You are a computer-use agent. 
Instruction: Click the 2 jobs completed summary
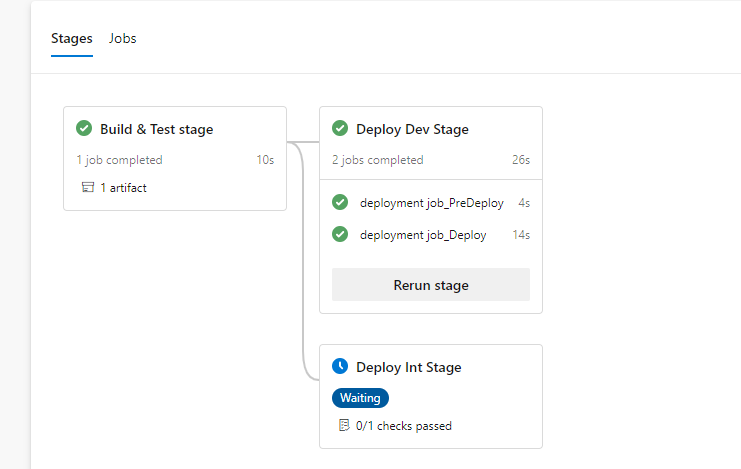pos(378,160)
